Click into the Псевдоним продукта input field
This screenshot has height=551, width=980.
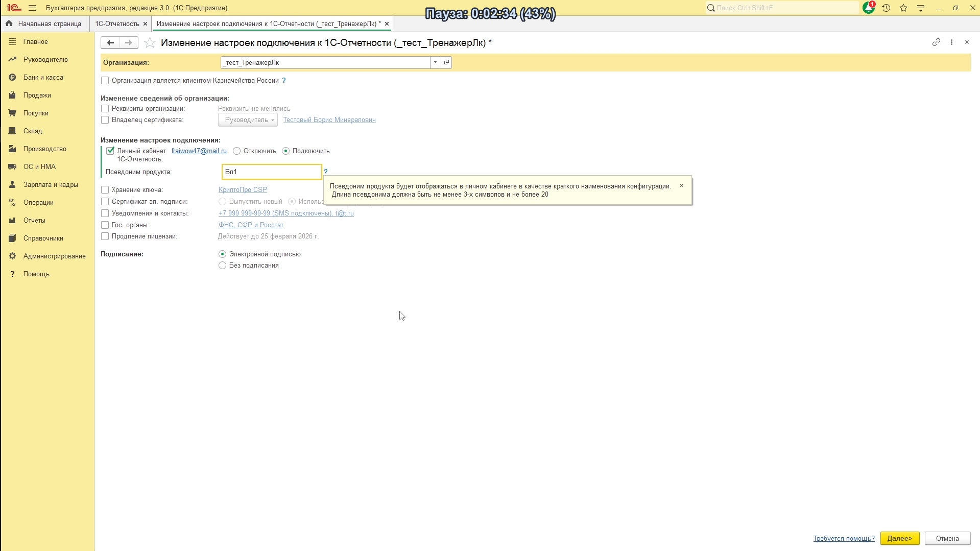tap(272, 172)
